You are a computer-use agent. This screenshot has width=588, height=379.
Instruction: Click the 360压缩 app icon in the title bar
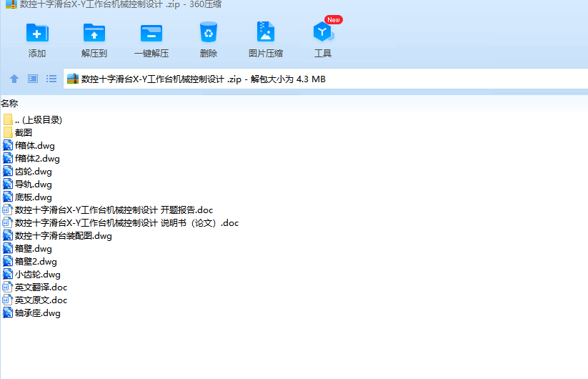11,4
